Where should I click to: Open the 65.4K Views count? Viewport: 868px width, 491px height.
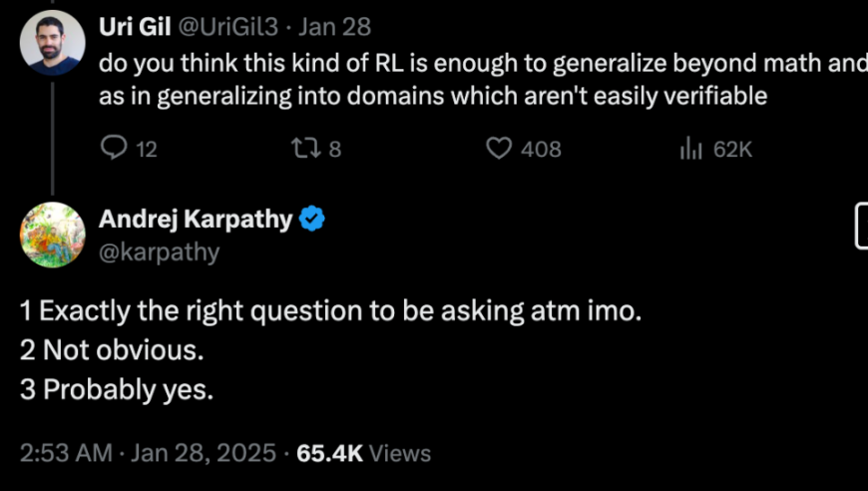click(364, 453)
